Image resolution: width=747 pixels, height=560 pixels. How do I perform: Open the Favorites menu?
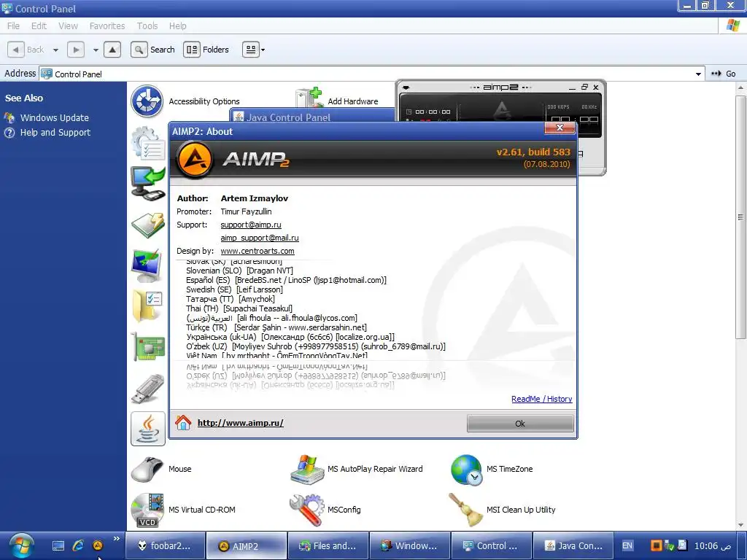tap(107, 26)
